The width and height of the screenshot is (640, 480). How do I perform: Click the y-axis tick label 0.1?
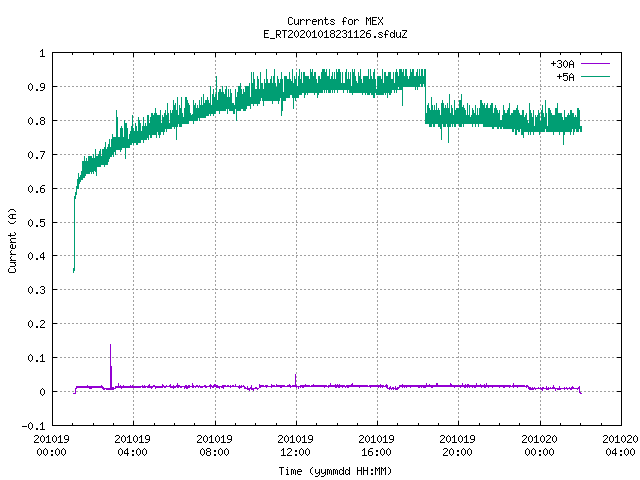click(36, 358)
